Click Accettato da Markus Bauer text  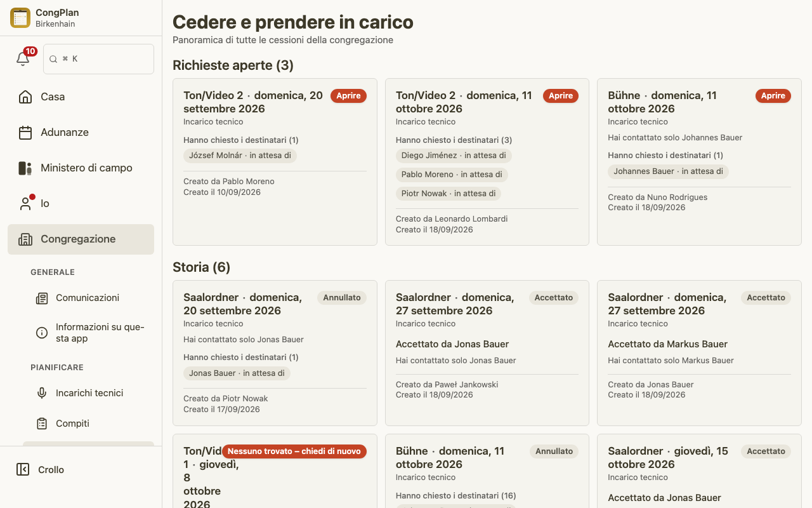point(667,344)
